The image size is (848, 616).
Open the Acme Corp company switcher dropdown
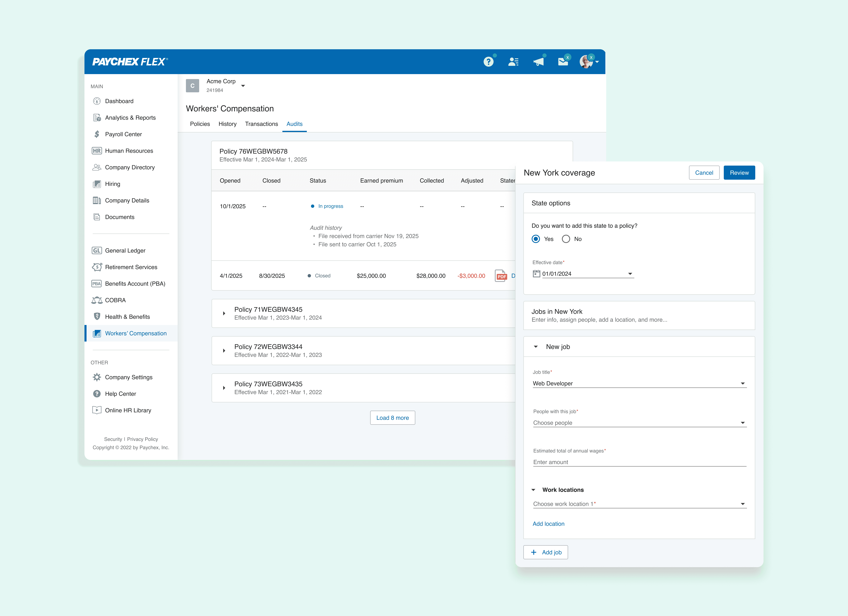tap(243, 86)
